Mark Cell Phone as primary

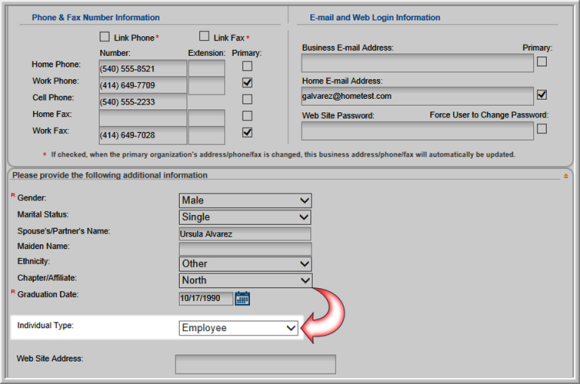coord(247,99)
